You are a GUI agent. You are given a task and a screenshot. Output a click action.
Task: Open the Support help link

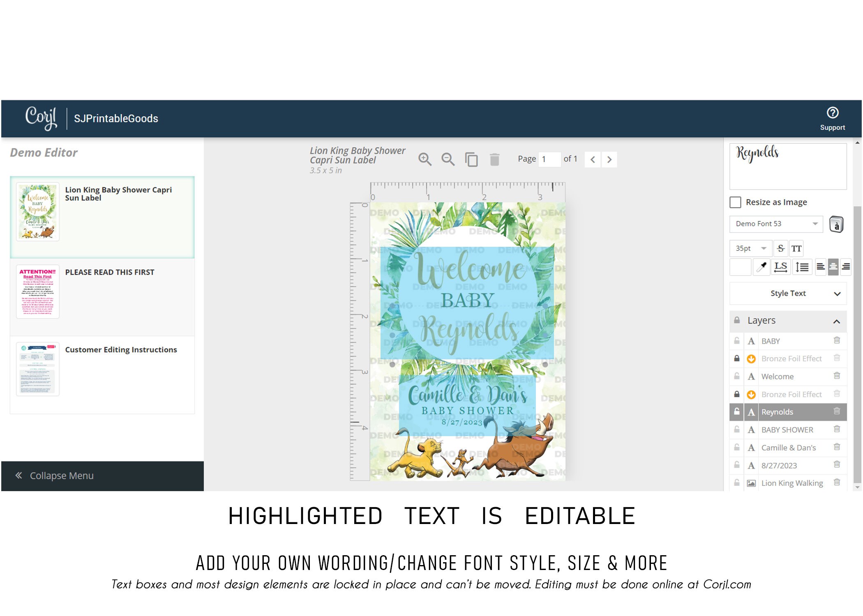tap(833, 118)
